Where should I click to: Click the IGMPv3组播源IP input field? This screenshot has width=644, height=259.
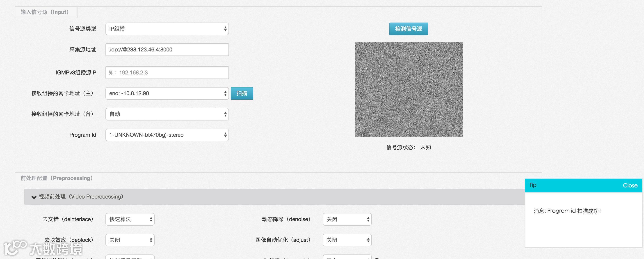tap(167, 73)
